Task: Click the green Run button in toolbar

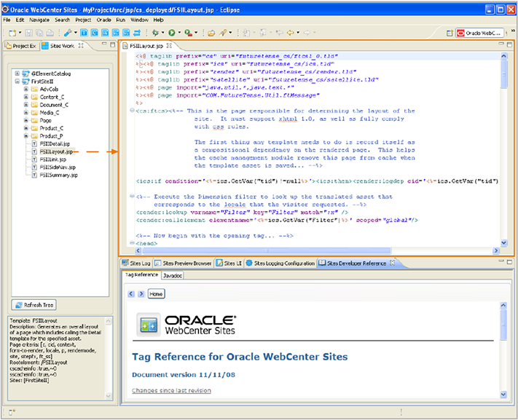Action: (171, 33)
